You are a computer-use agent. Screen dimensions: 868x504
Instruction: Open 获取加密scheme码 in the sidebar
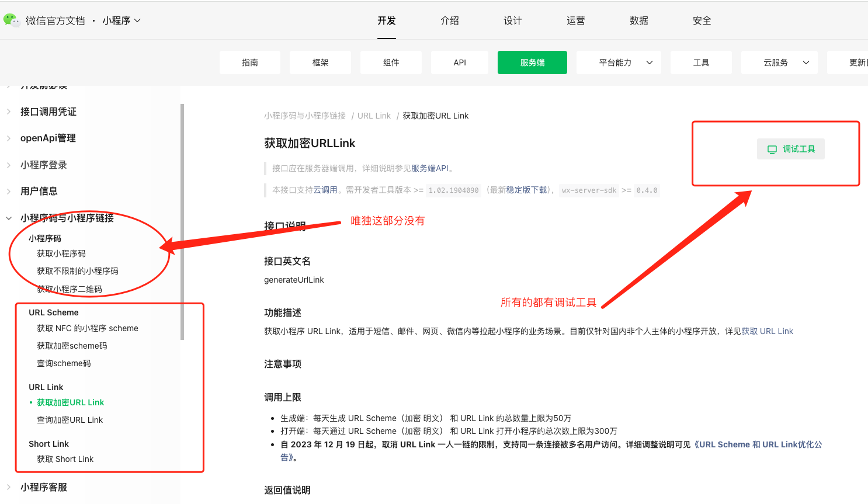pos(72,346)
